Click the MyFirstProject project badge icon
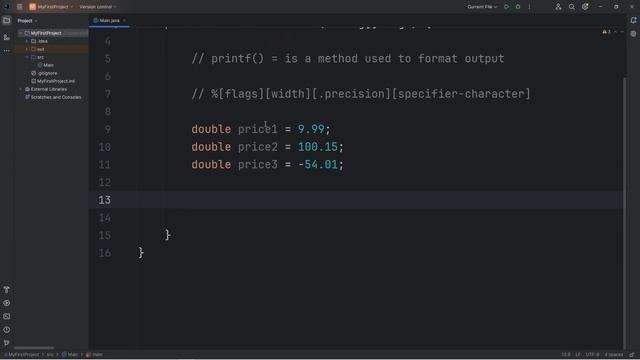The height and width of the screenshot is (360, 640). (x=33, y=7)
